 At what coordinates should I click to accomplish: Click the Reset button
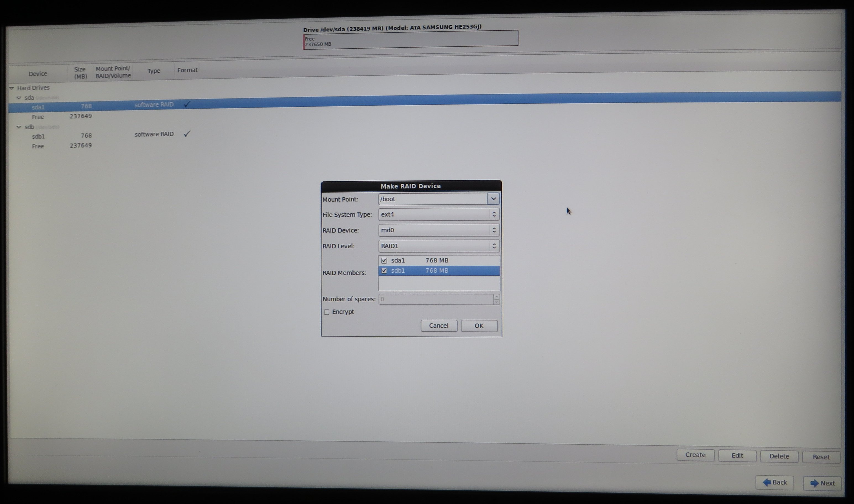tap(821, 457)
